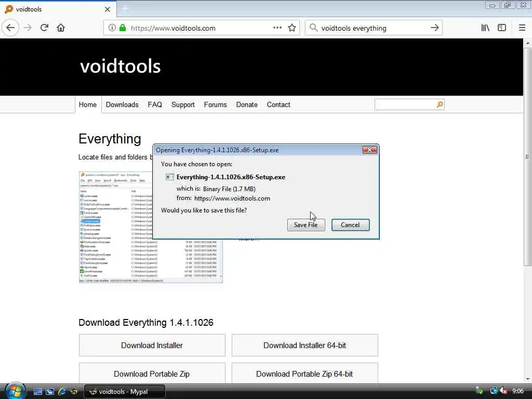Open page actions three-dot menu
This screenshot has height=399, width=532.
(x=277, y=28)
